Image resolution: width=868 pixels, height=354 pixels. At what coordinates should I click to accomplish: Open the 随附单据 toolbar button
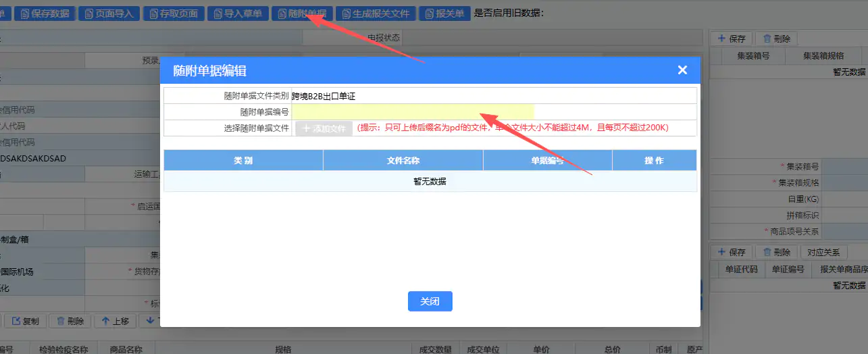(302, 13)
